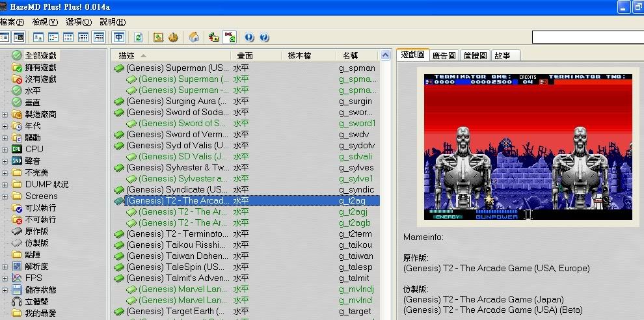Switch to the 遊戲圖 tab
This screenshot has width=644, height=320.
click(413, 55)
